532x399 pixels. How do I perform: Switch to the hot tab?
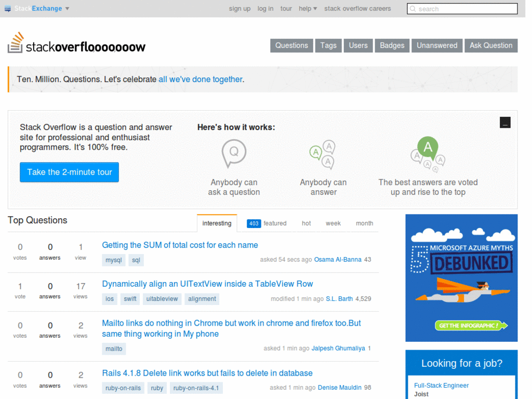pyautogui.click(x=306, y=223)
